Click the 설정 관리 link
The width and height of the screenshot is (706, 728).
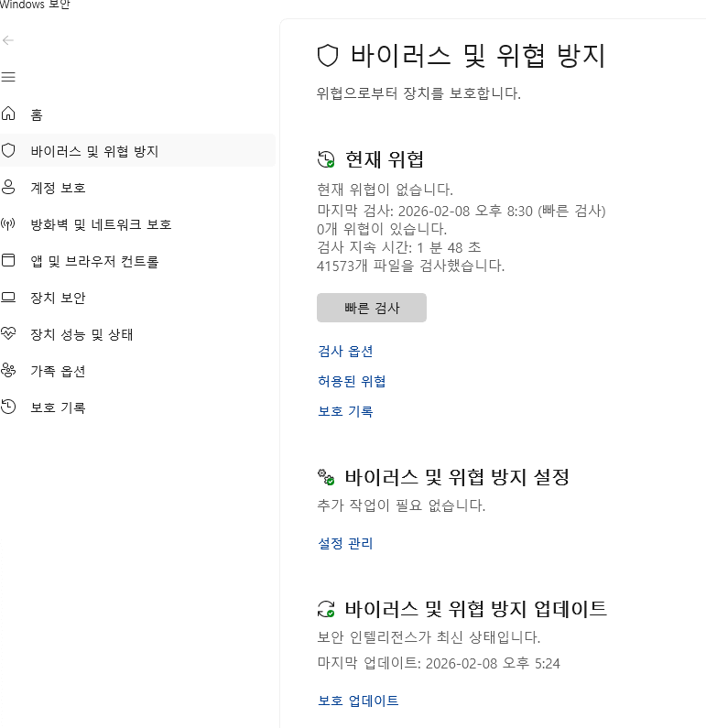(x=345, y=543)
